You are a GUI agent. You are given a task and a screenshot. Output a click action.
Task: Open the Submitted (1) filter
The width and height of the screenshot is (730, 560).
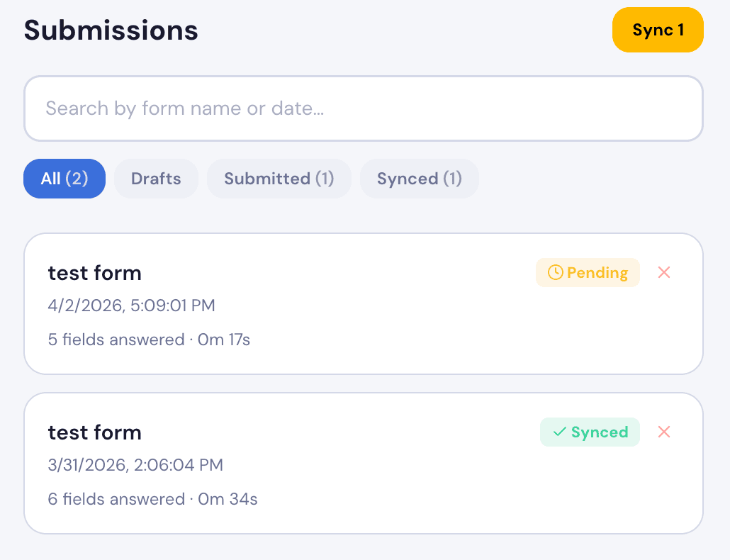click(279, 179)
